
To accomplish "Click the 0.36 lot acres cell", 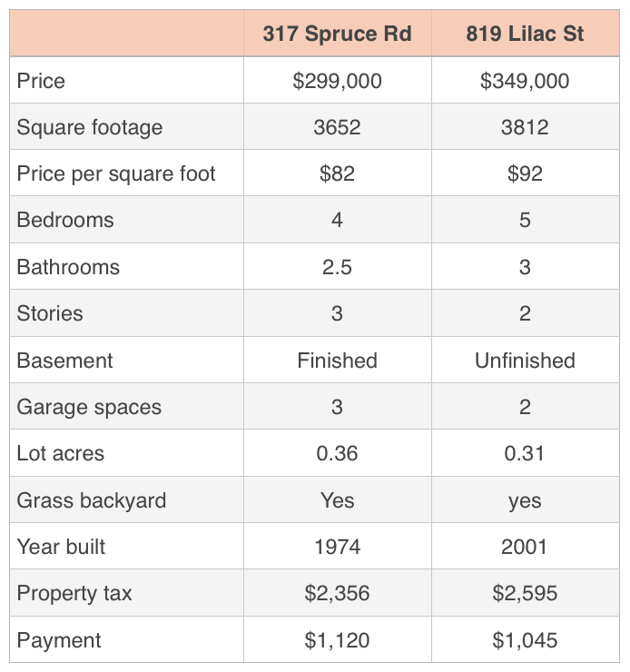I will click(x=338, y=453).
